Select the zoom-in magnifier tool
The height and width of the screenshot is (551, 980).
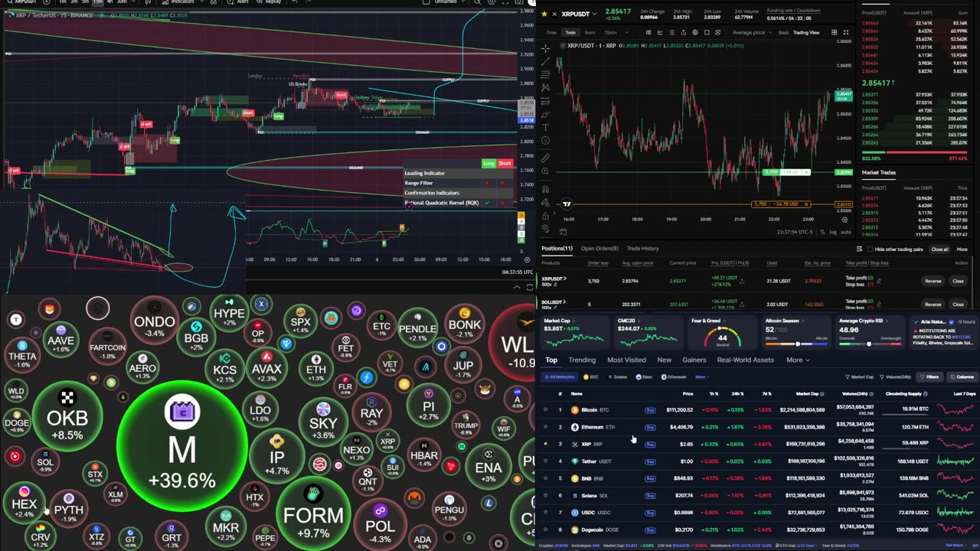click(545, 171)
